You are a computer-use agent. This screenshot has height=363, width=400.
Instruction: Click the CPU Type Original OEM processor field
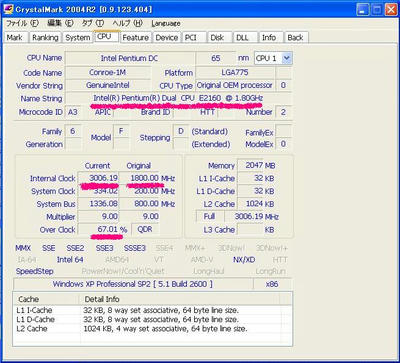pos(235,85)
